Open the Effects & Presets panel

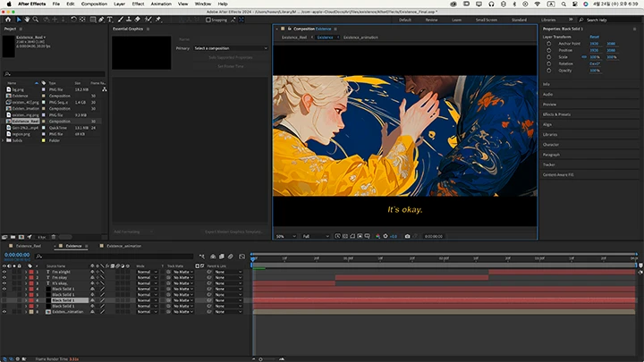(x=556, y=114)
